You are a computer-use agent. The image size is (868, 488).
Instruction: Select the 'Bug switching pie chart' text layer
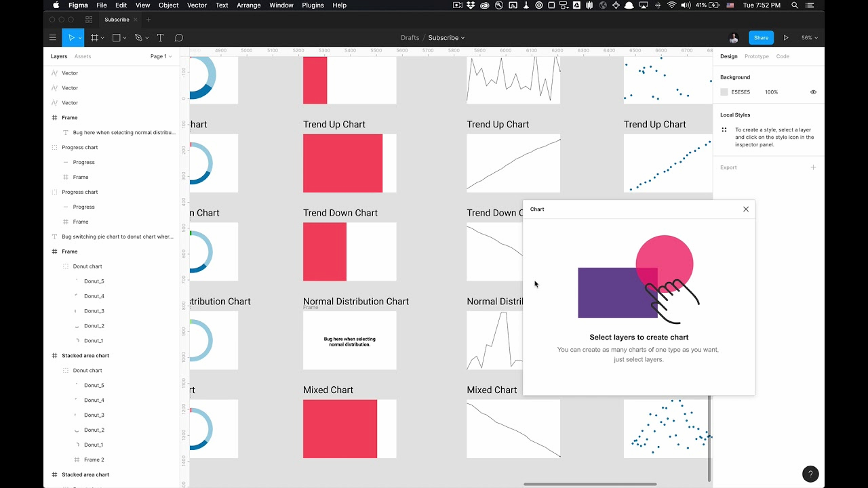(x=117, y=237)
